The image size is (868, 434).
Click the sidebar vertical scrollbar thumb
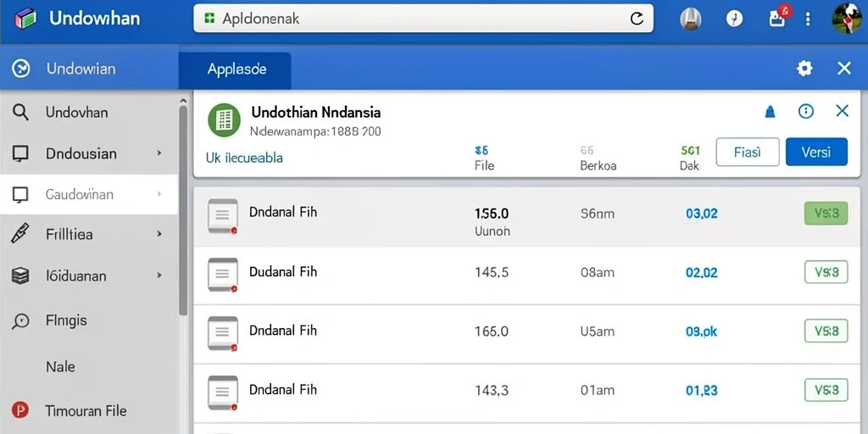pyautogui.click(x=183, y=210)
